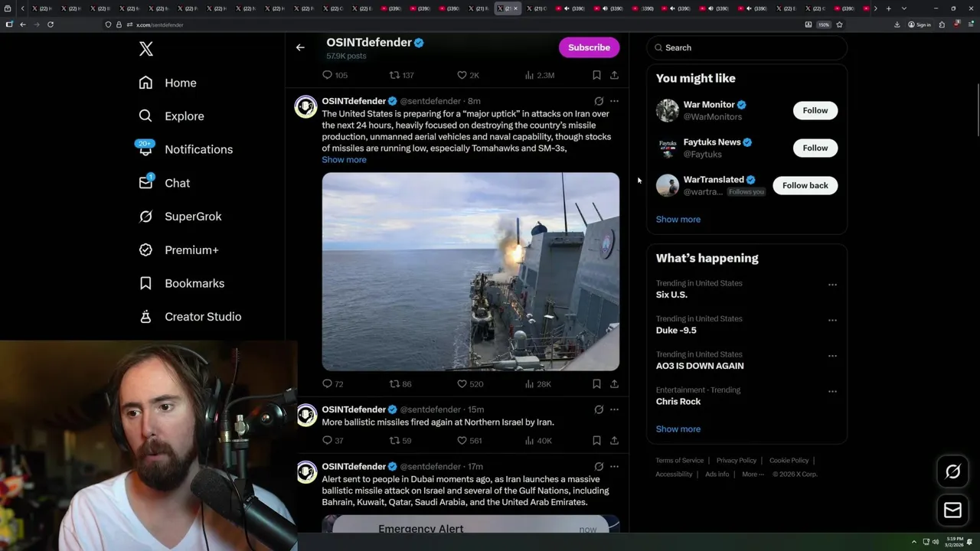This screenshot has width=980, height=551.
Task: Click the Search input field
Action: 746,47
